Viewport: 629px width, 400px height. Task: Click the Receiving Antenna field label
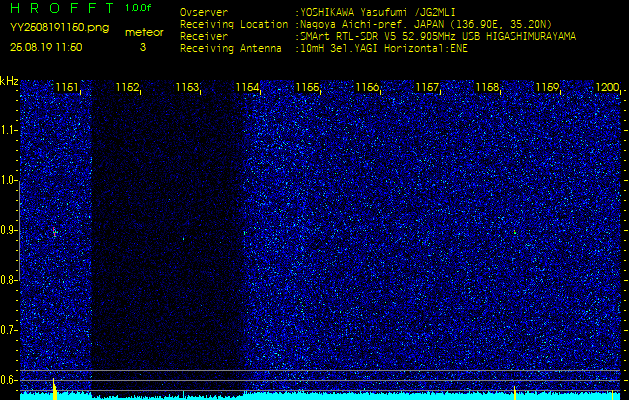(x=231, y=49)
